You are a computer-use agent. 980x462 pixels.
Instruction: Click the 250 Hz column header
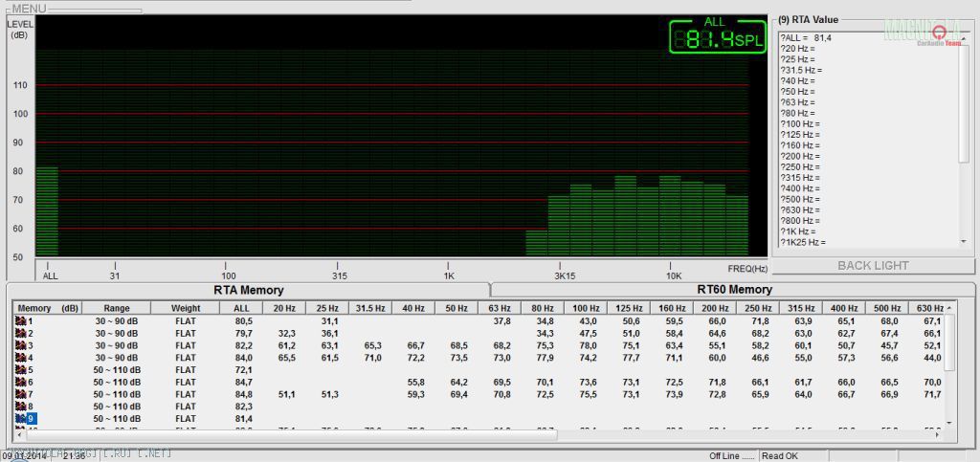(758, 308)
